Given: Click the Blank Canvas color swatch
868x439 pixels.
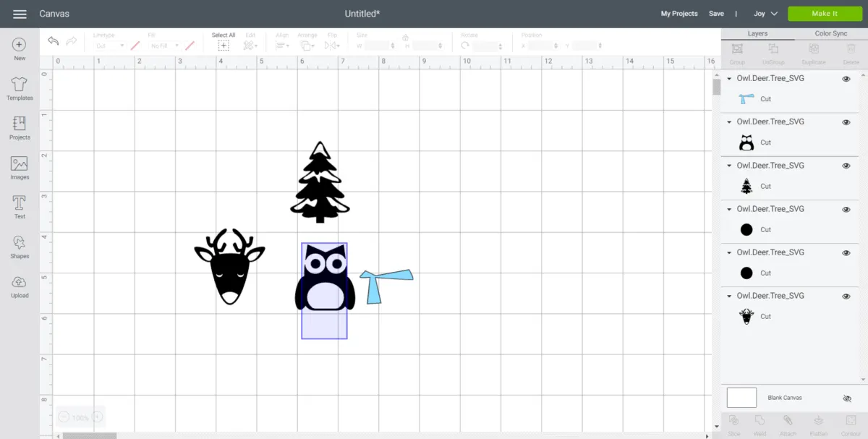Looking at the screenshot, I should click(x=741, y=398).
